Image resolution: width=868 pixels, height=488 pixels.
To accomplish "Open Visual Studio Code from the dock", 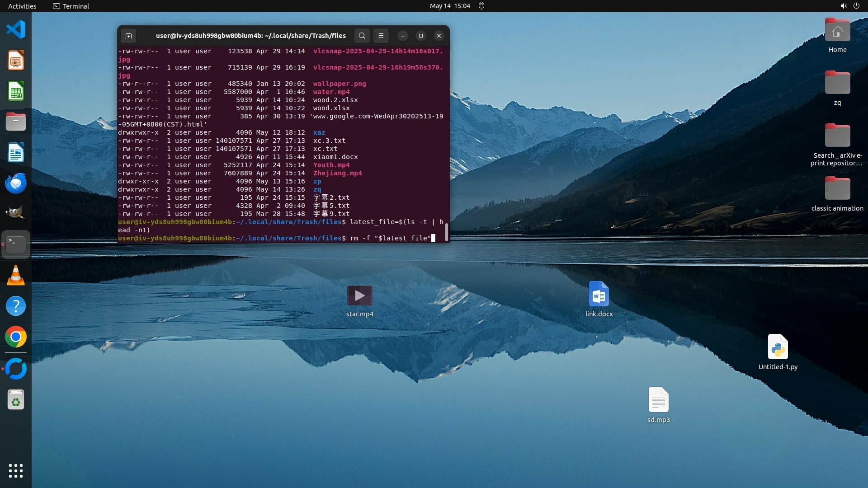I will 16,30.
